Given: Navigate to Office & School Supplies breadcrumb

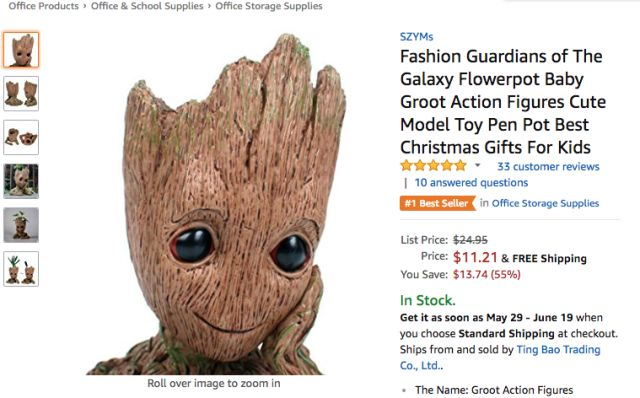Looking at the screenshot, I should click(147, 6).
